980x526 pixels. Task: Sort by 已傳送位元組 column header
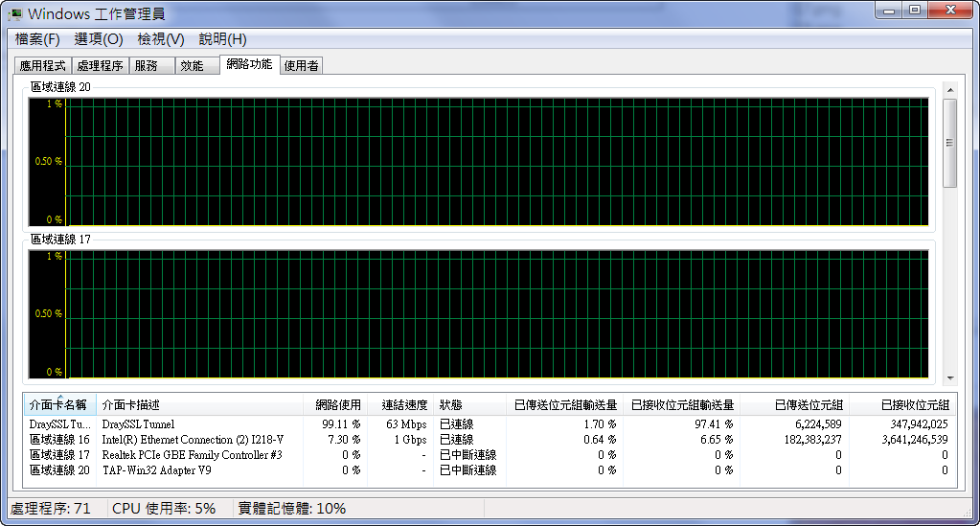794,404
